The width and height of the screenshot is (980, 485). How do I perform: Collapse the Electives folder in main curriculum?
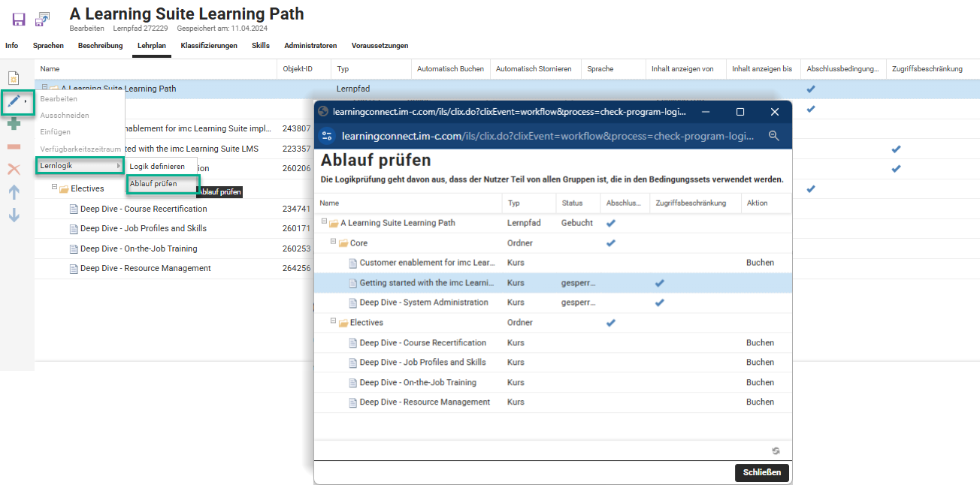pyautogui.click(x=55, y=188)
